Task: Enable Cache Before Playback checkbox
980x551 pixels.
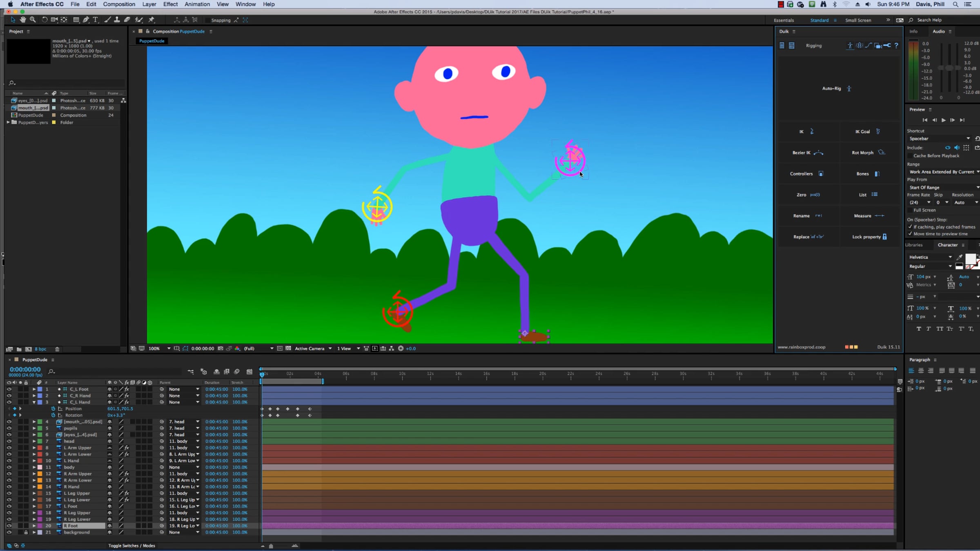Action: [x=910, y=156]
